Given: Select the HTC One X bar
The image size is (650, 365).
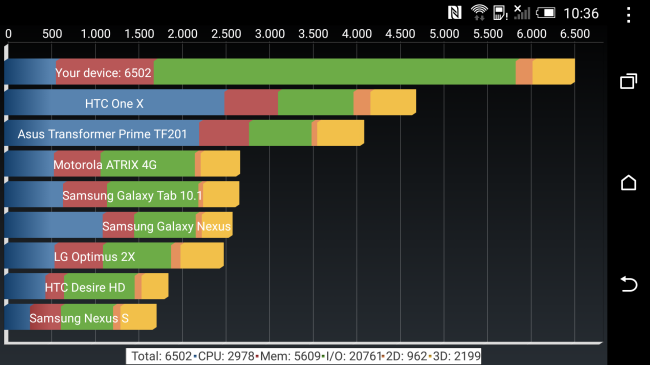Looking at the screenshot, I should (x=210, y=102).
